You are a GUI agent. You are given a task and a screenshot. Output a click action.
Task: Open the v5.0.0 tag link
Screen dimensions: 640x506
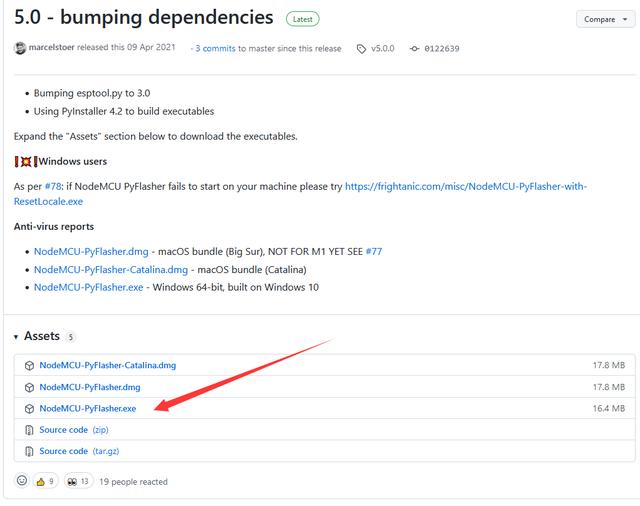(x=382, y=49)
